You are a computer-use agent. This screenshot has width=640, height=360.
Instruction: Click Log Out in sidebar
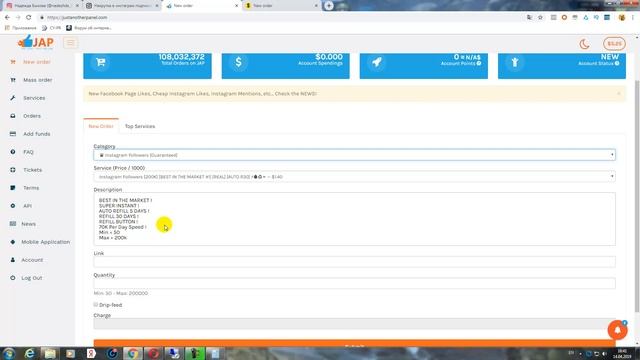pos(32,278)
